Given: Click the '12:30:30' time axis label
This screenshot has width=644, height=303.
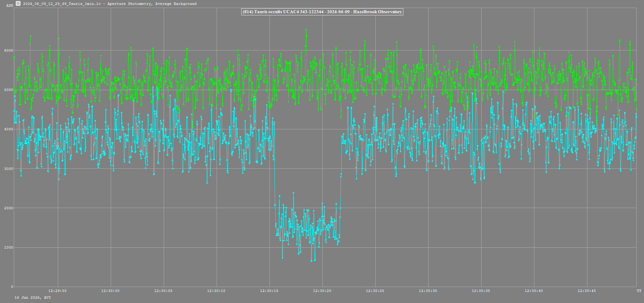Looking at the screenshot, I should click(x=428, y=291).
